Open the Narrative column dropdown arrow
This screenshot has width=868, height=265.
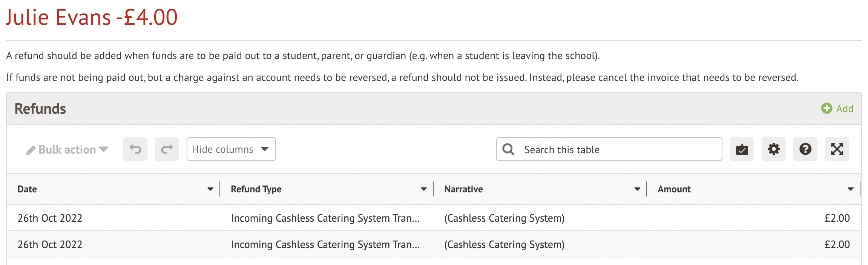[x=637, y=189]
